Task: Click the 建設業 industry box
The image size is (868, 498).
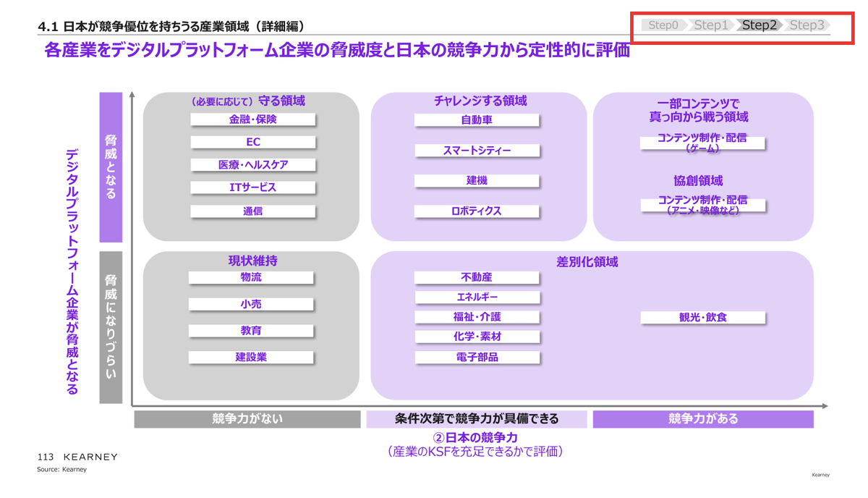Action: 251,358
